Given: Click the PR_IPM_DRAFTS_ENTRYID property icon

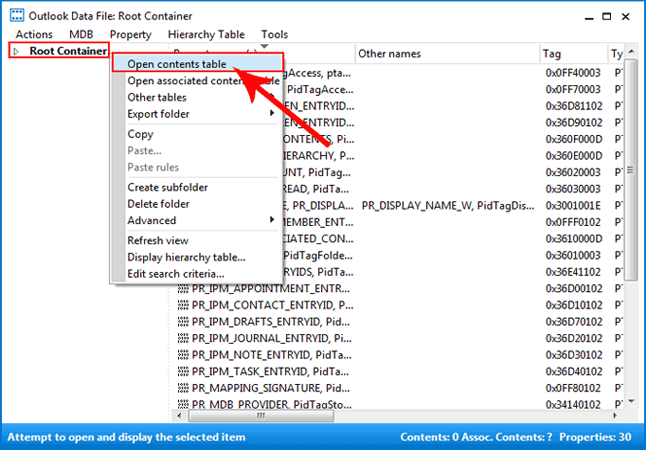Looking at the screenshot, I should [183, 322].
